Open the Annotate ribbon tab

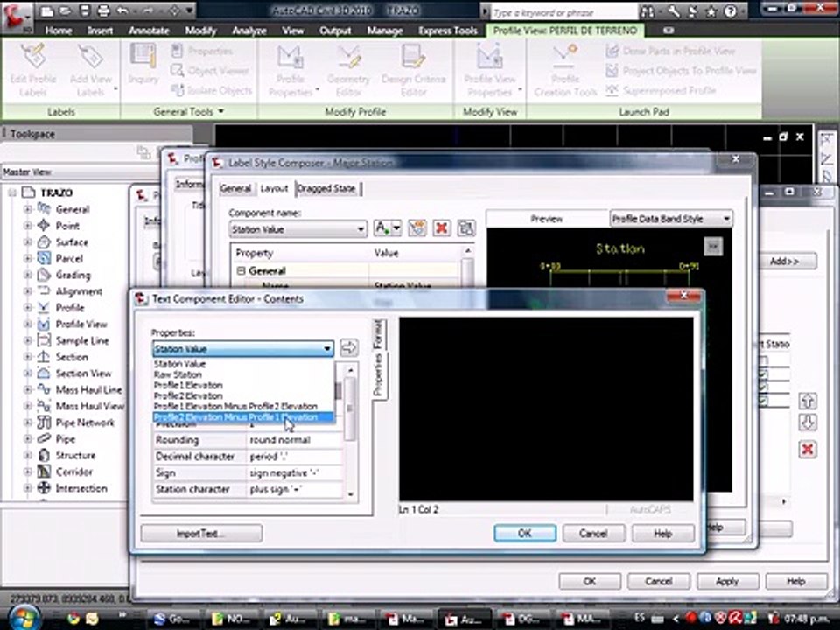(149, 31)
